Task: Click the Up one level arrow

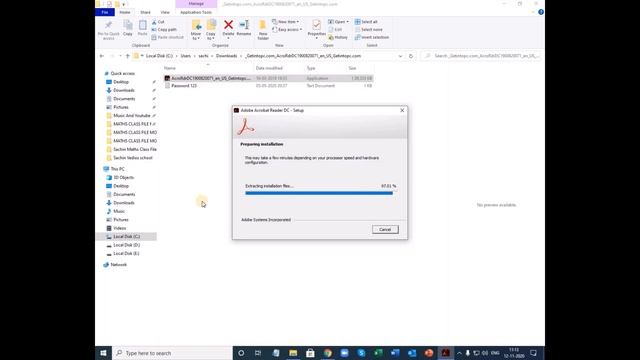Action: pyautogui.click(x=127, y=56)
